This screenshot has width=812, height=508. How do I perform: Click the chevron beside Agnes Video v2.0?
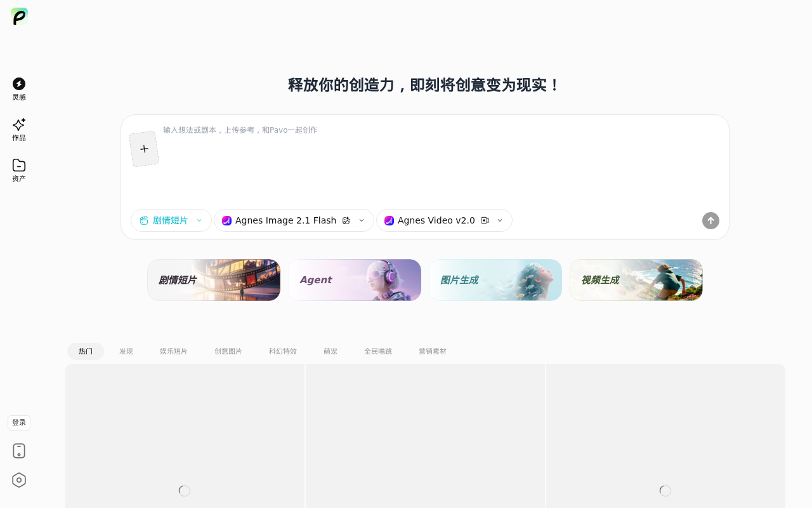500,220
